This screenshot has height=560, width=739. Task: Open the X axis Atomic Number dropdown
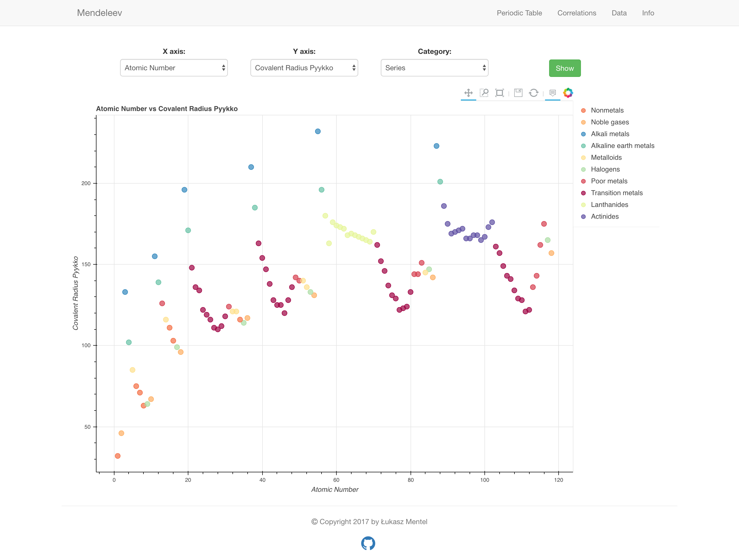click(x=174, y=68)
